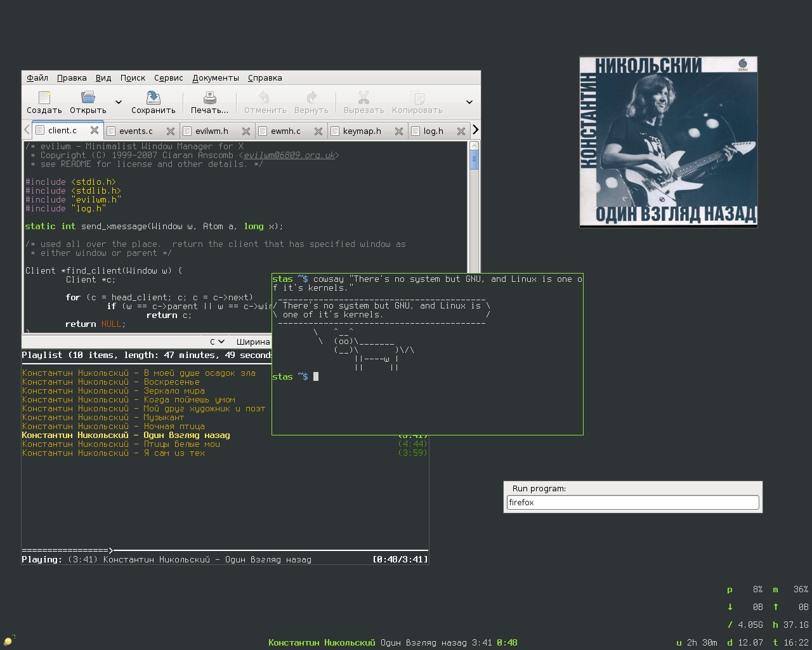Screen dimensions: 812x650
Task: Close the keymap.h tab
Action: (399, 131)
